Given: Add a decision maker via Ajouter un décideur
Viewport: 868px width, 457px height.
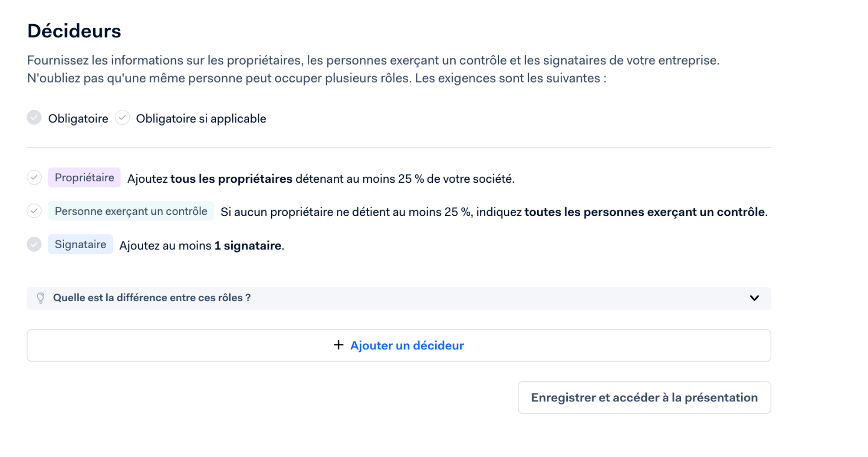Looking at the screenshot, I should point(399,345).
